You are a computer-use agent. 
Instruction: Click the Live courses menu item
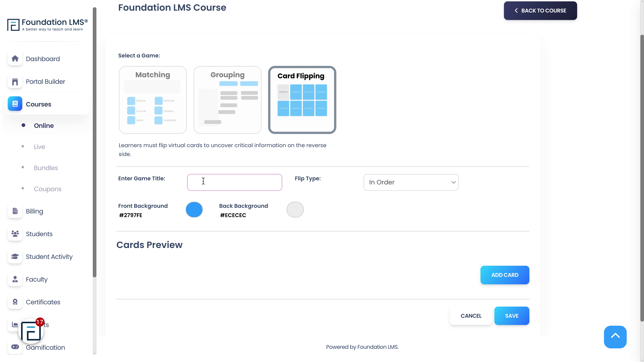click(x=39, y=146)
